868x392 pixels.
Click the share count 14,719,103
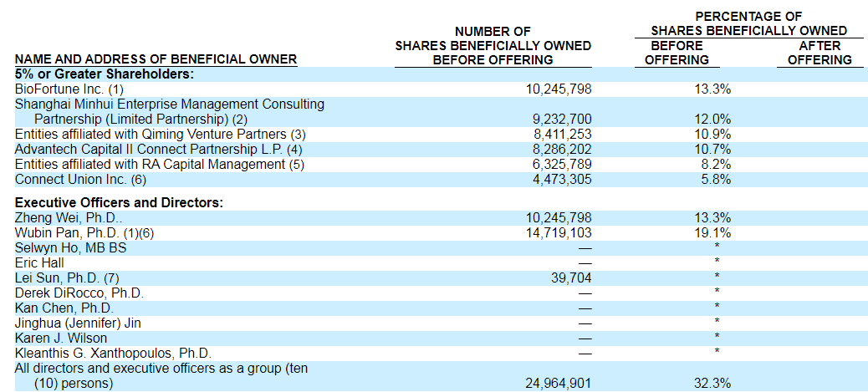(x=559, y=233)
